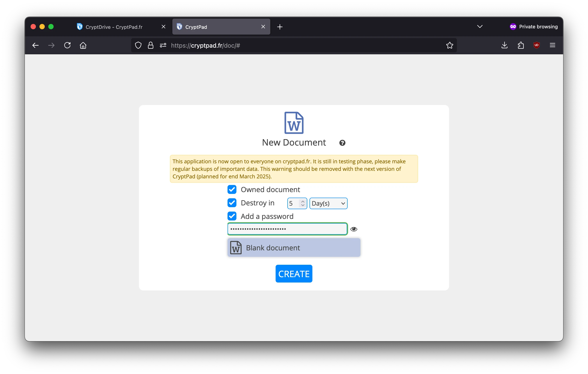588x374 pixels.
Task: Click the CREATE button
Action: pyautogui.click(x=294, y=274)
